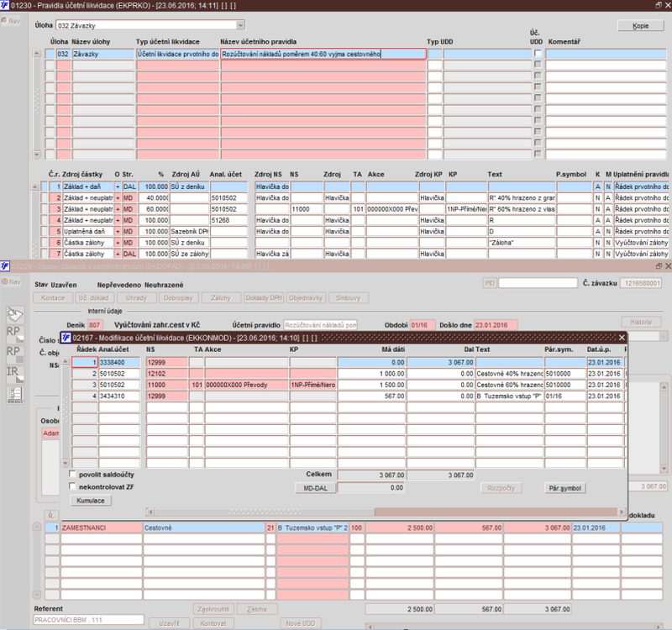Click the Deník field showing 807
The height and width of the screenshot is (630, 672).
[x=95, y=325]
